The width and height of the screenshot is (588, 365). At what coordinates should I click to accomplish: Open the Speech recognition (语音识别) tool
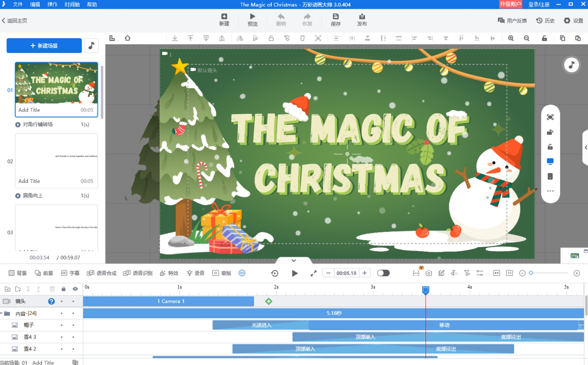138,273
